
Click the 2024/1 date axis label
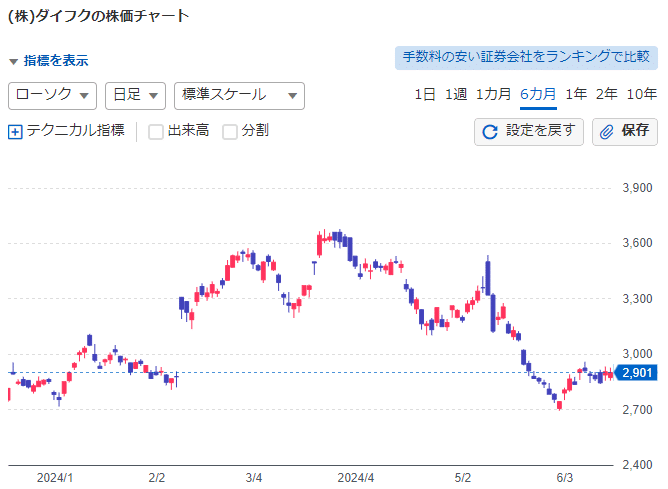coord(55,478)
